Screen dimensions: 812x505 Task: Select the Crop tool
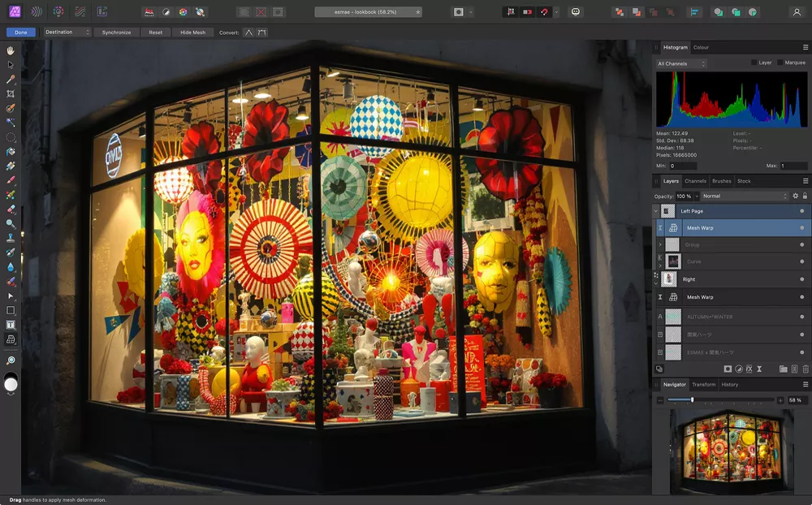pyautogui.click(x=11, y=93)
